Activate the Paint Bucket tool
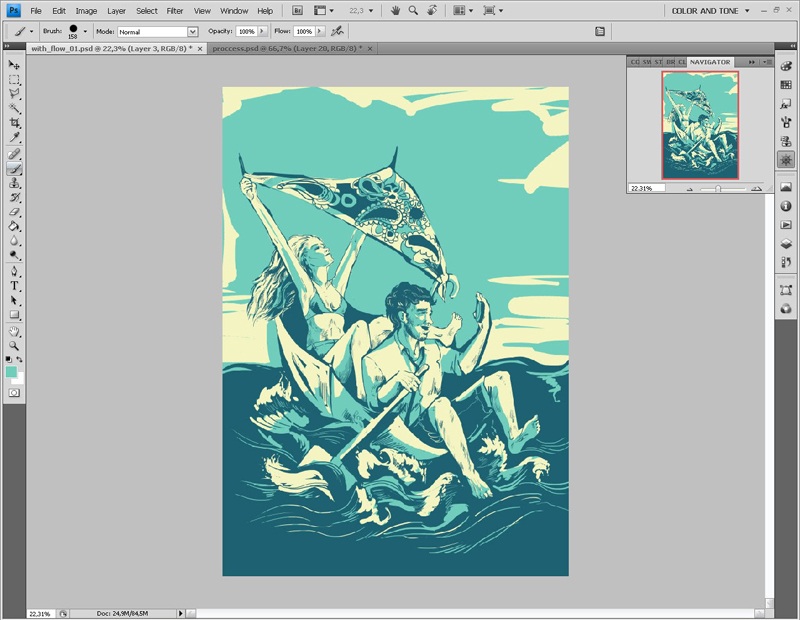 coord(15,226)
